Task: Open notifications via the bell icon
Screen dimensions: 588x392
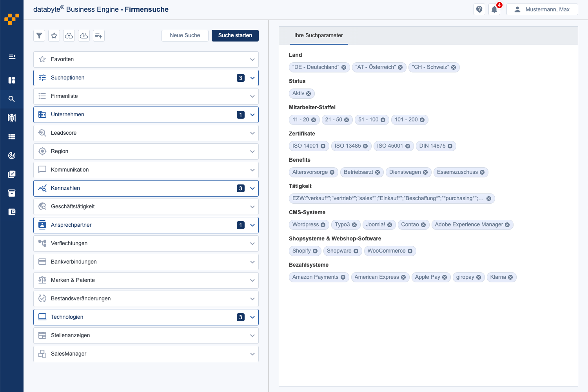Action: 494,9
